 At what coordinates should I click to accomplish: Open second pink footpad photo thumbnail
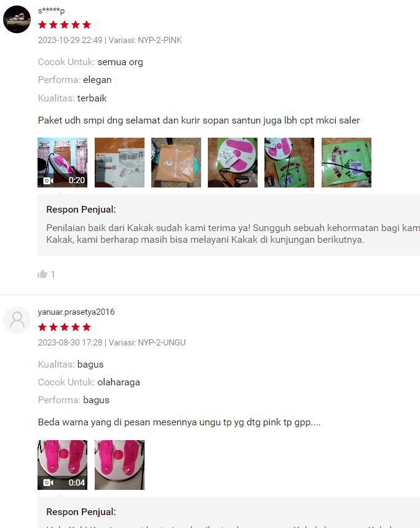point(119,465)
